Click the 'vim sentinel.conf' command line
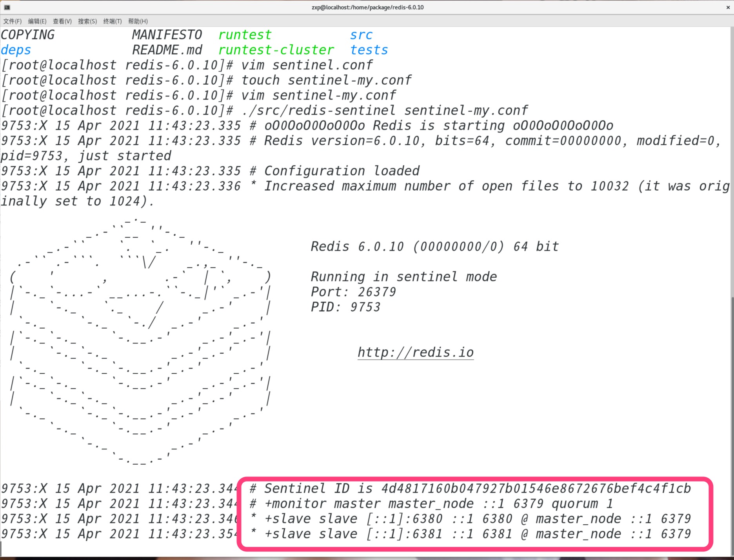Viewport: 734px width, 560px height. pos(187,65)
